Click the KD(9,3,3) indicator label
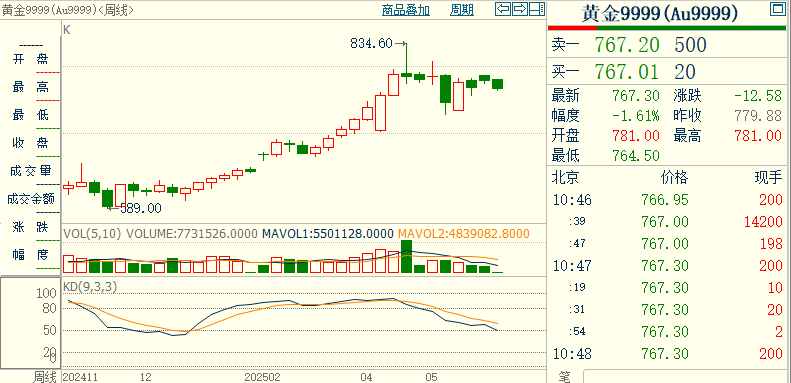791x383 pixels. (90, 287)
